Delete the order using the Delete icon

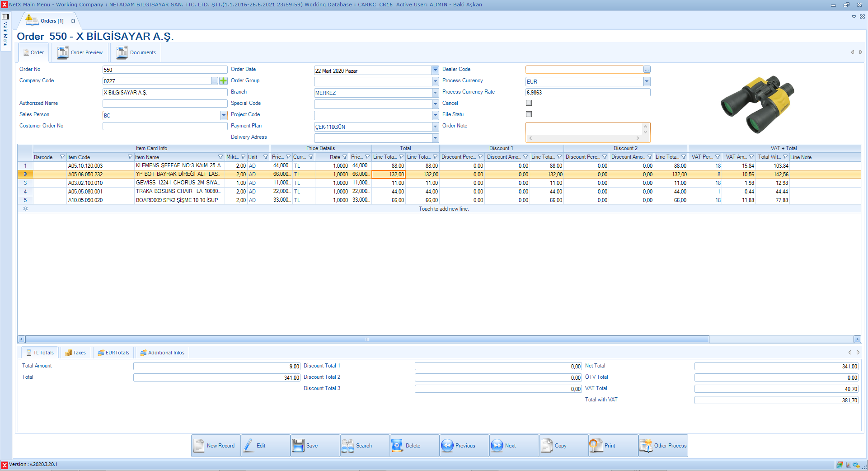pos(397,446)
